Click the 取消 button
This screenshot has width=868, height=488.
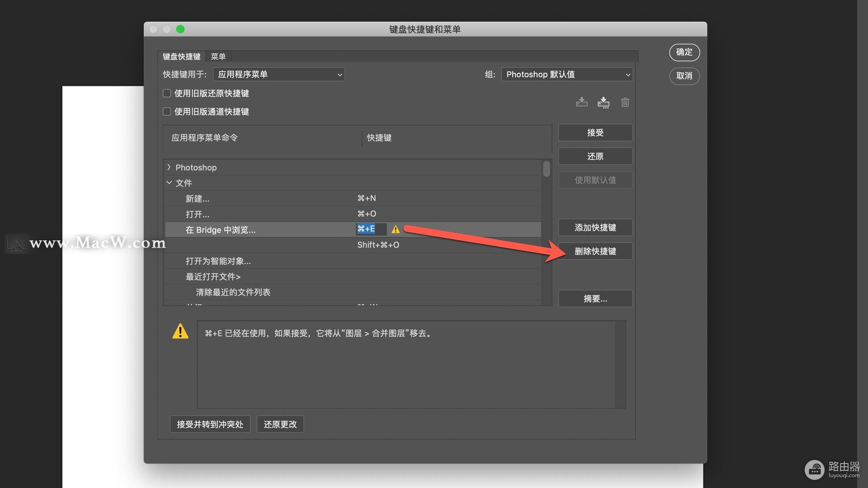click(x=684, y=75)
